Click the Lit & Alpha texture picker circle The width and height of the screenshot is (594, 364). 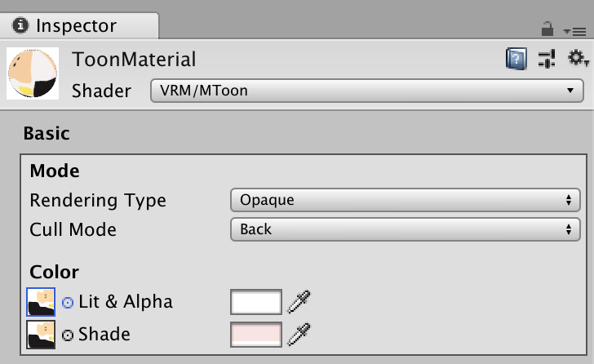point(68,302)
